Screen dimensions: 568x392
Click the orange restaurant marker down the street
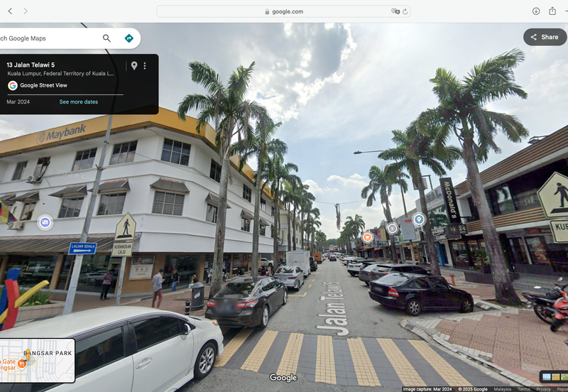(367, 237)
